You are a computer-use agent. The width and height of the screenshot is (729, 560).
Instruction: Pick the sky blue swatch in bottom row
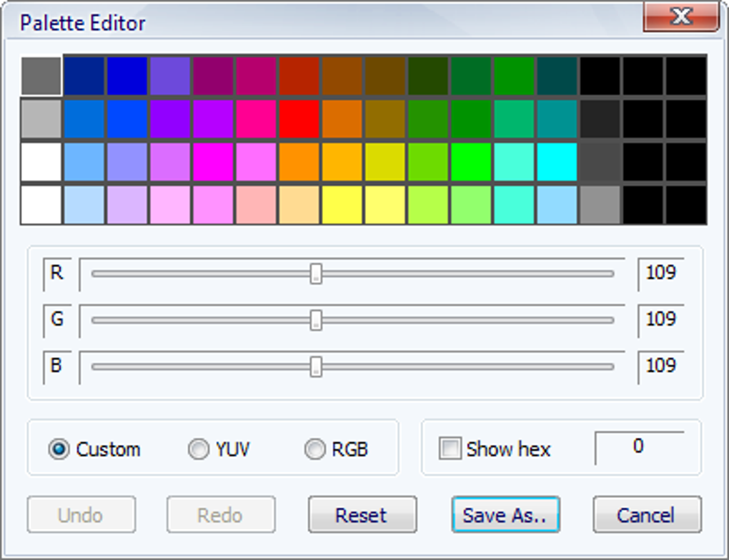[x=557, y=205]
